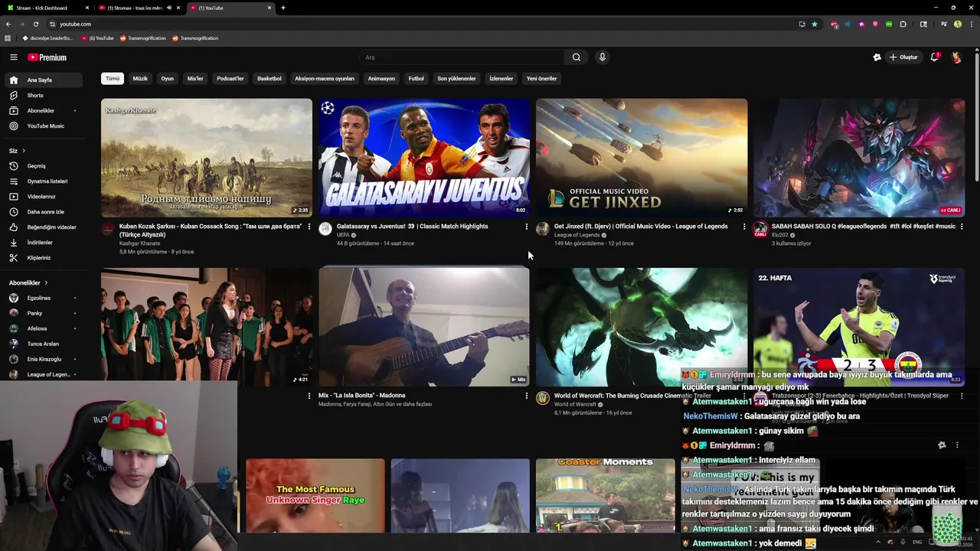Open Abonelikler in the sidebar
This screenshot has width=980, height=551.
coord(44,110)
